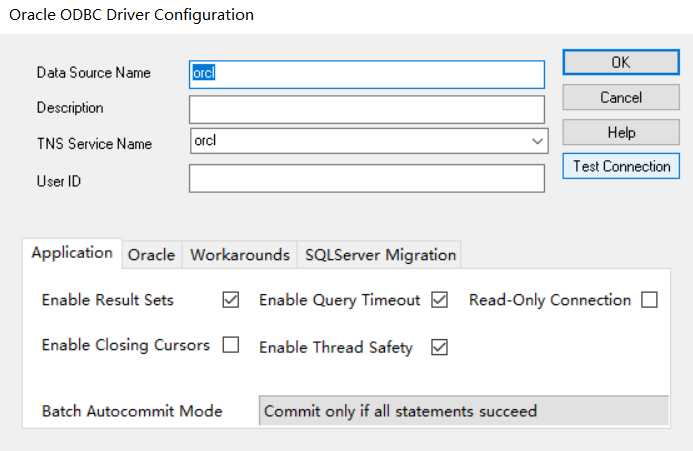Click the Read-Only Connection label
693x451 pixels.
point(550,300)
